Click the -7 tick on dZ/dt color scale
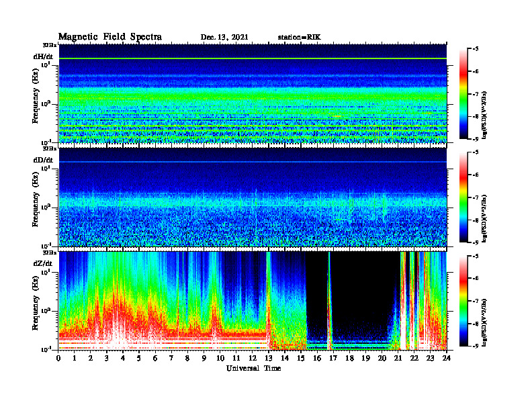 tap(476, 301)
